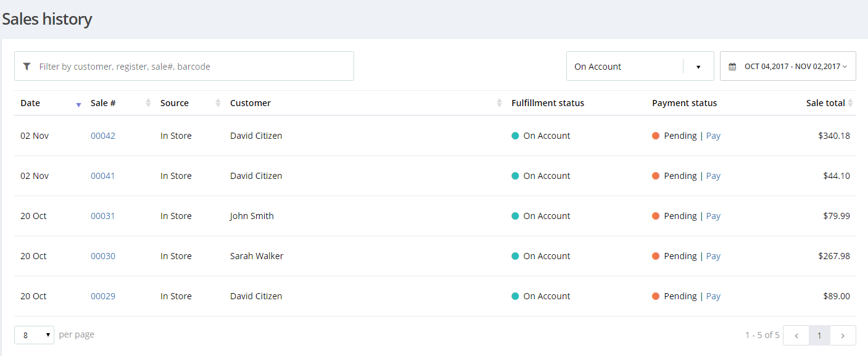This screenshot has height=356, width=868.
Task: Click the Sale # sort arrows
Action: 148,103
